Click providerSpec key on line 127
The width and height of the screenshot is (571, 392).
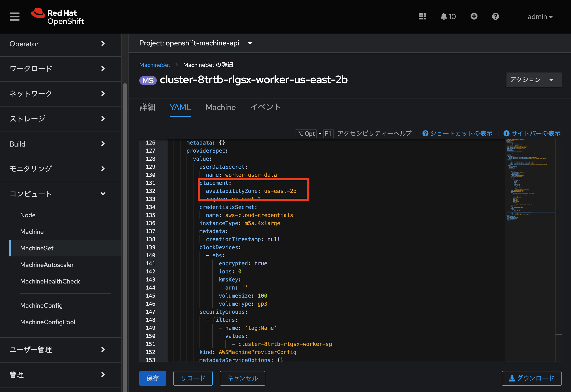(x=206, y=151)
